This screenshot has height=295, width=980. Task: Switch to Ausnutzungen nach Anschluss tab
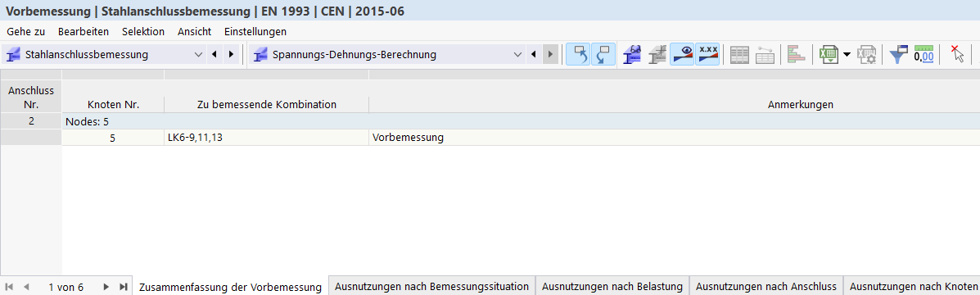tap(765, 286)
